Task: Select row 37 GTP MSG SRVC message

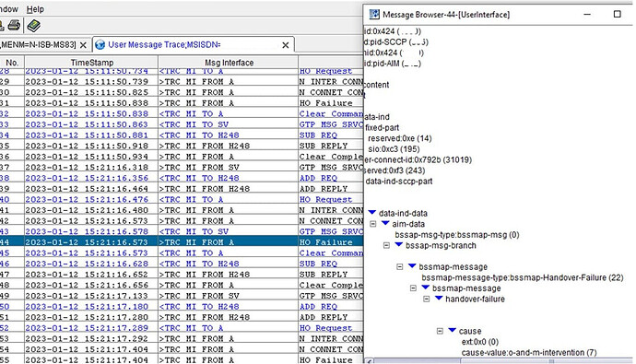Action: coord(182,167)
